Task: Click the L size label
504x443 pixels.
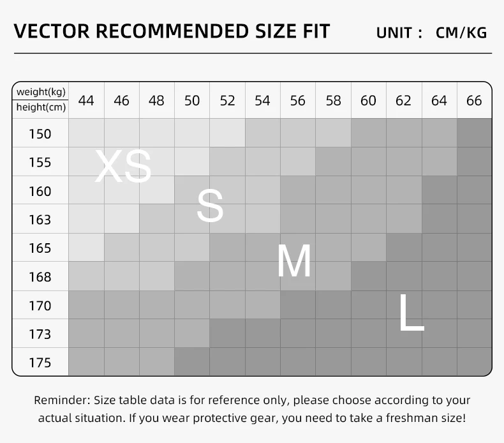Action: (411, 312)
